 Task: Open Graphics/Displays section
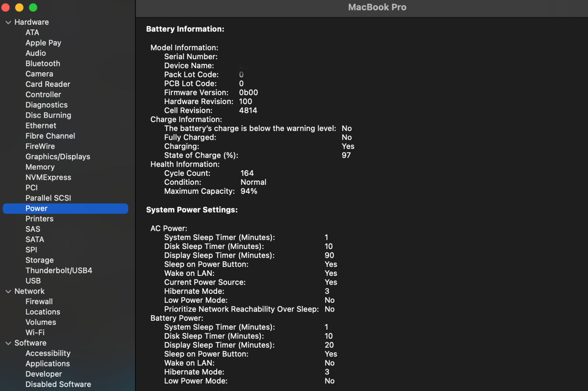pos(58,156)
